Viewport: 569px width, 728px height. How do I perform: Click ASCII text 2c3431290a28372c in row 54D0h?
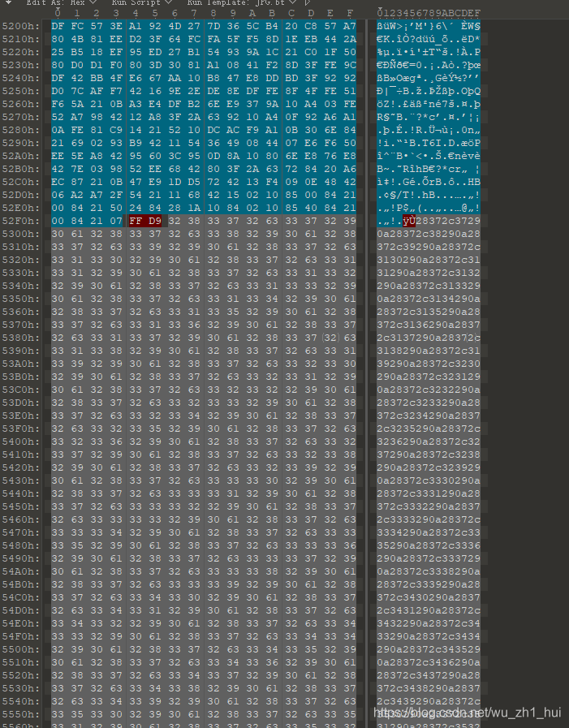(429, 611)
